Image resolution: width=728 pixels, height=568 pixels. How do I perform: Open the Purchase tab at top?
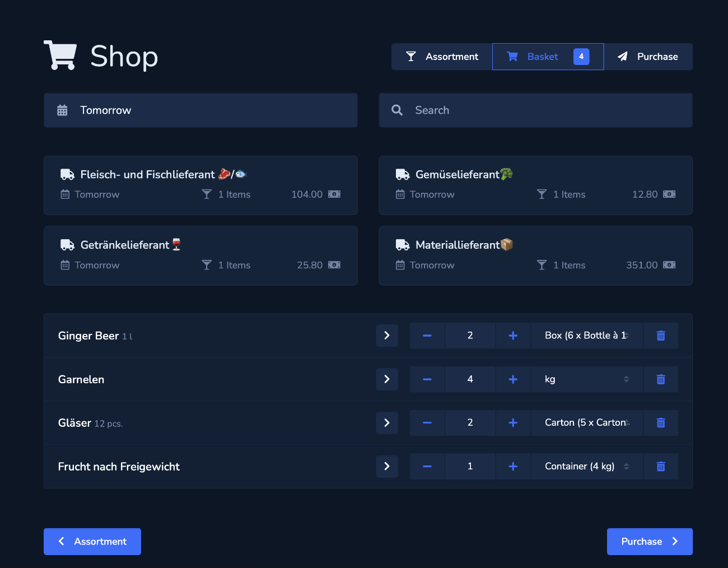pyautogui.click(x=648, y=57)
